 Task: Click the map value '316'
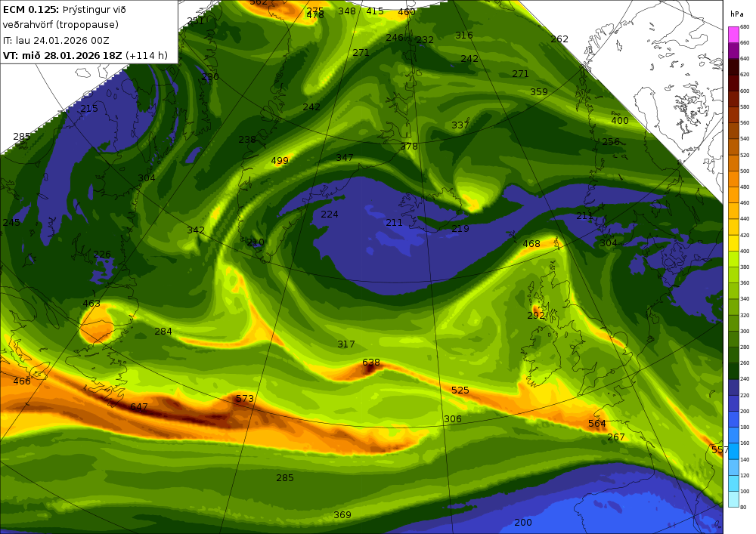[464, 35]
